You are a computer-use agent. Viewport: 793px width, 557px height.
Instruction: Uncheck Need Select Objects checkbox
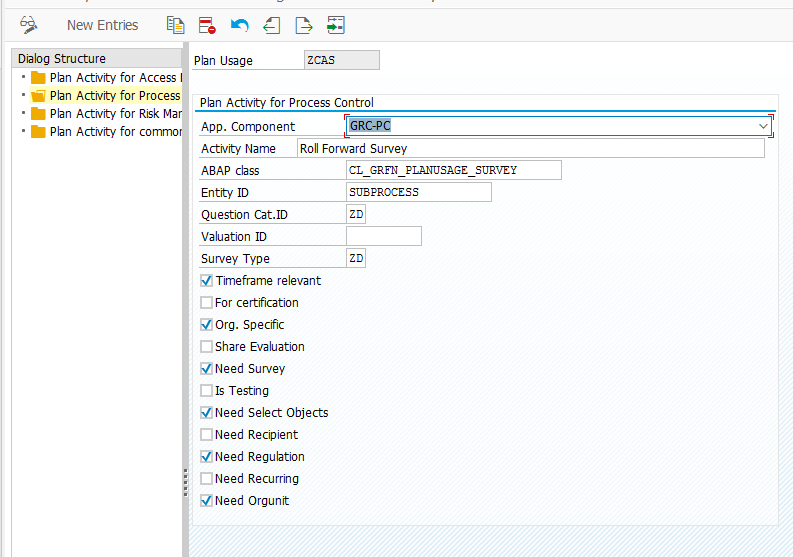pos(206,412)
